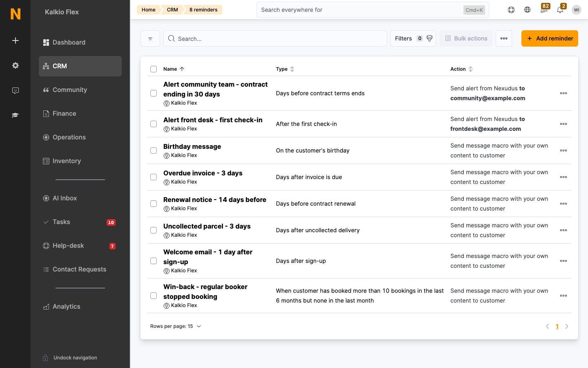Click the notifications bell icon
588x368 pixels.
coord(560,10)
